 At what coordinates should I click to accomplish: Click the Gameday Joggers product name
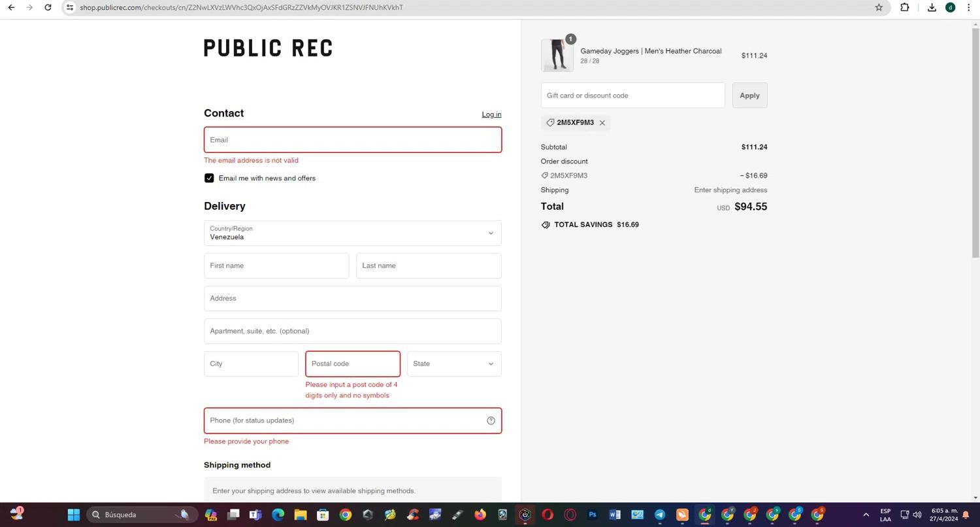click(x=651, y=51)
